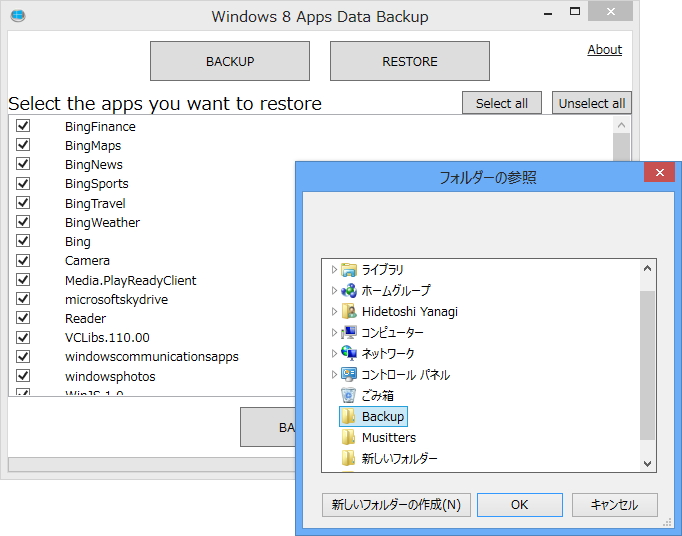Screen dimensions: 682x536
Task: Click the ごみ箱 recycle bin icon
Action: [349, 395]
